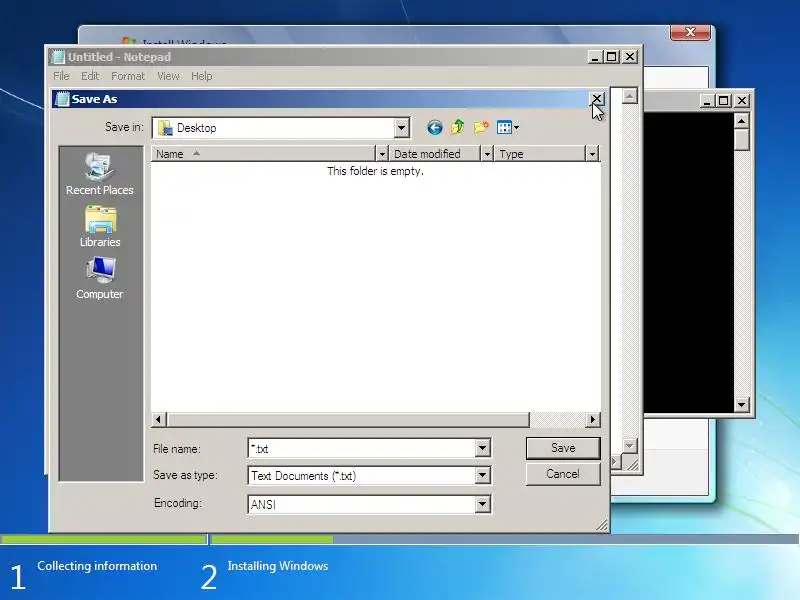Create a new folder
Screen dimensions: 800x600
click(481, 127)
